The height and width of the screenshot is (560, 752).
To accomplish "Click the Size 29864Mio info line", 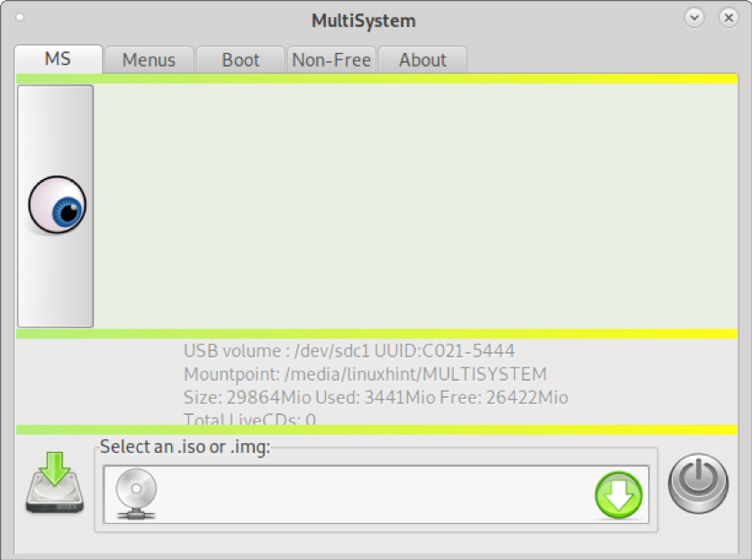I will (x=376, y=397).
